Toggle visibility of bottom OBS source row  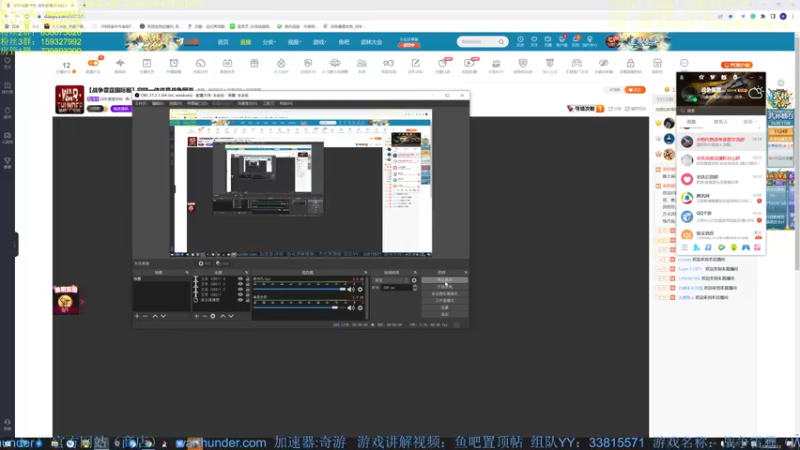pyautogui.click(x=240, y=300)
